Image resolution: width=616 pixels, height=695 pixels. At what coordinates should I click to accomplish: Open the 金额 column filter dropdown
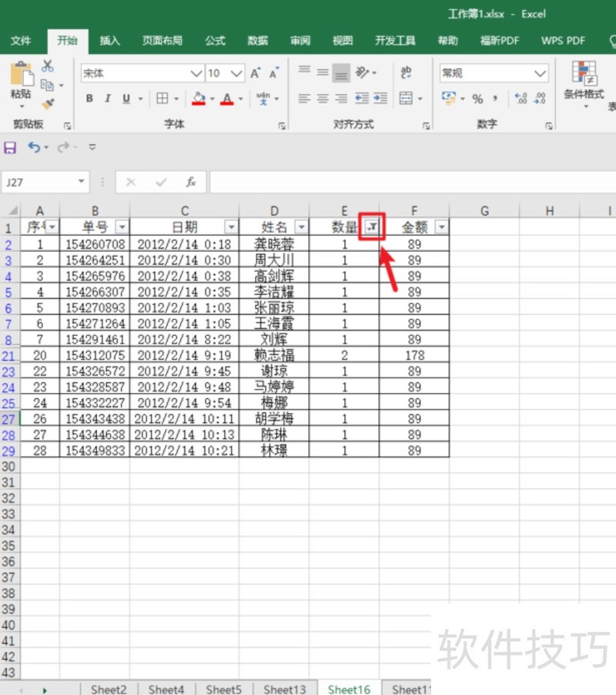click(x=441, y=227)
